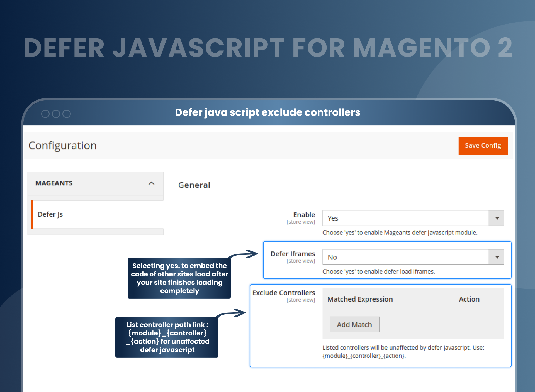Open the Defer Js configuration tab
Screen dimensions: 535x392
click(97, 214)
